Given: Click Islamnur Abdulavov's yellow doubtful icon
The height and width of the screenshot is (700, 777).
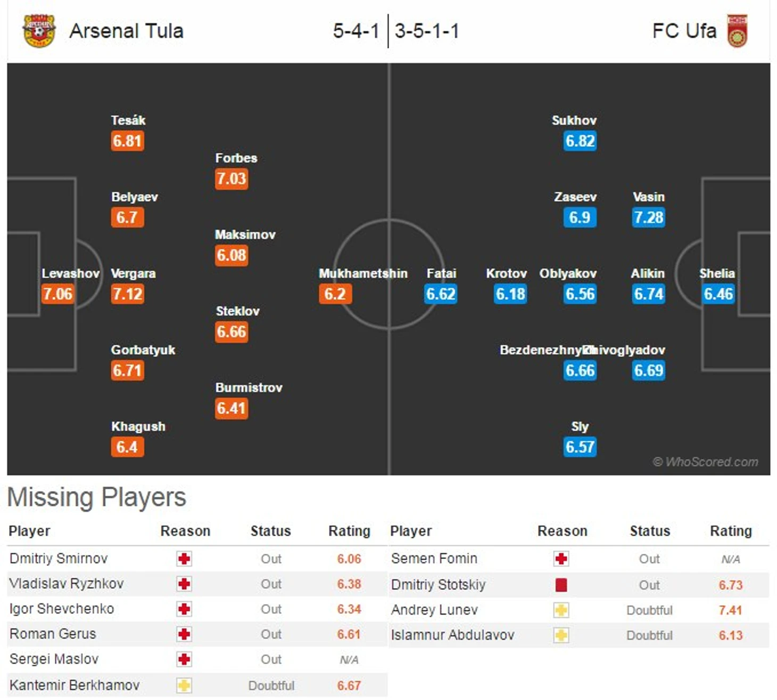Looking at the screenshot, I should [561, 636].
